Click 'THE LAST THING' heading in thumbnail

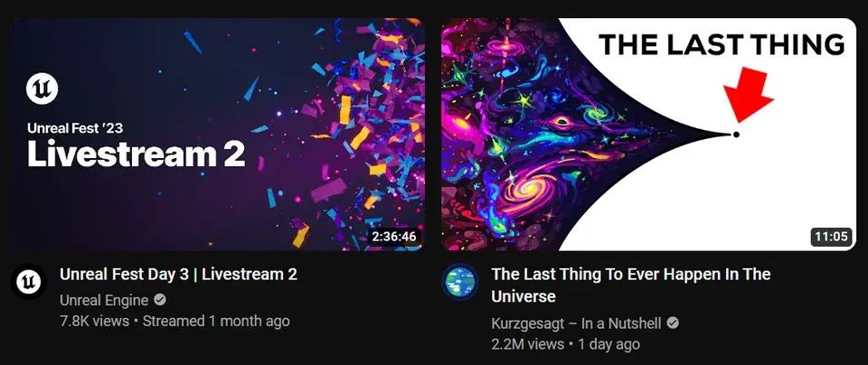pos(722,44)
